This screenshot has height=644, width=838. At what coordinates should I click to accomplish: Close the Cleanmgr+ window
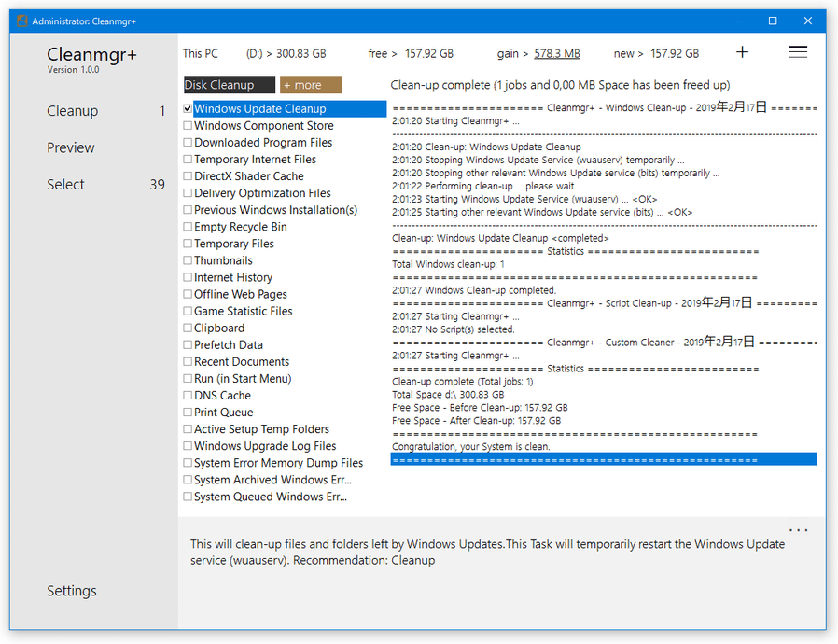coord(807,21)
